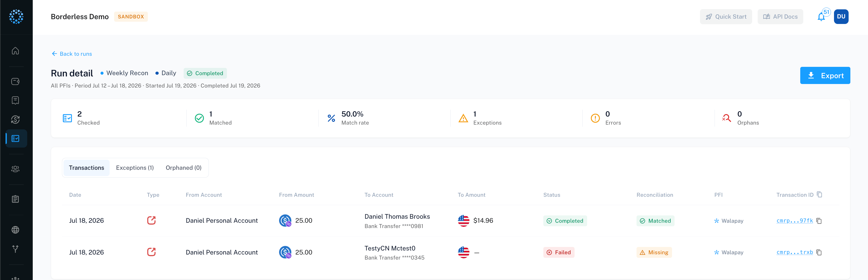Go Back to runs
Viewport: 868px width, 280px height.
(72, 54)
